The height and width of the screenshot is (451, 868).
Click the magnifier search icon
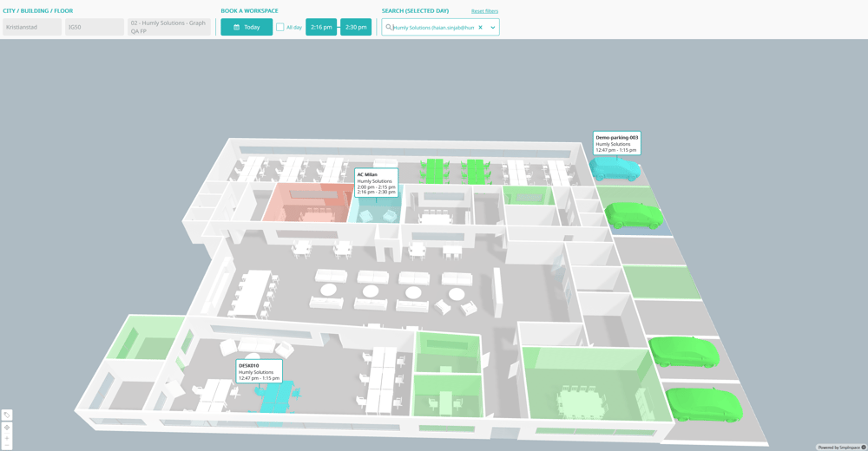[x=389, y=27]
